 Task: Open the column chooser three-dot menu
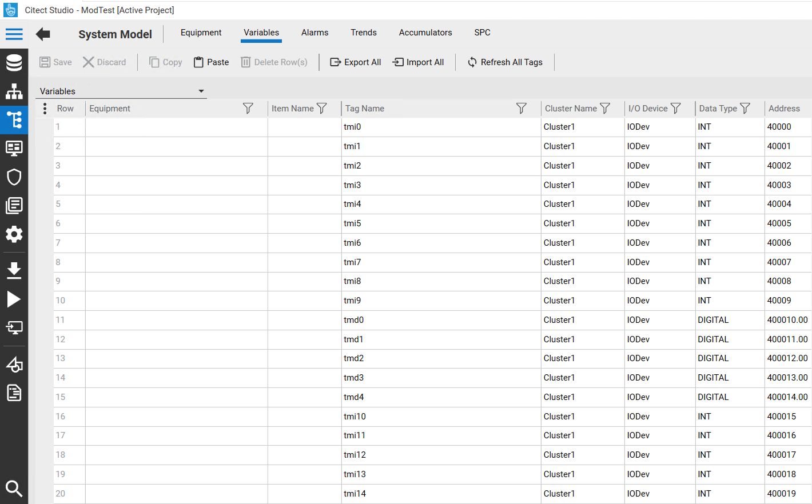click(45, 109)
